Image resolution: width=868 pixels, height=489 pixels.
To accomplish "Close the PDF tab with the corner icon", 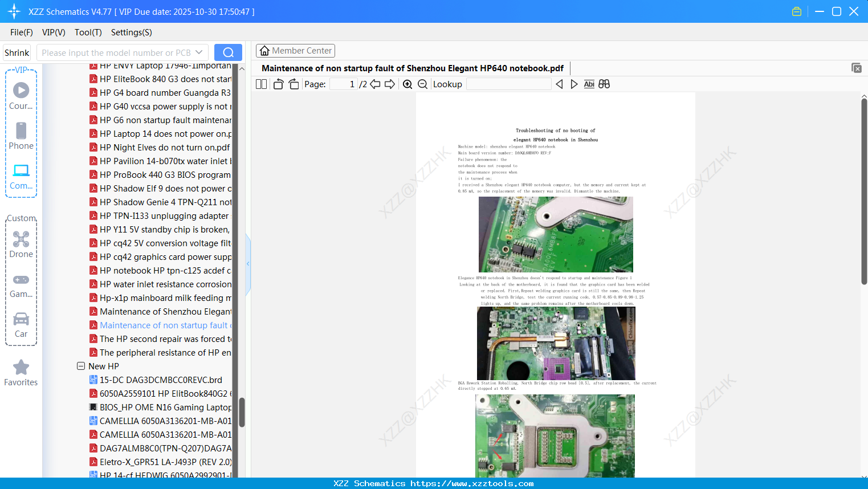I will coord(857,68).
